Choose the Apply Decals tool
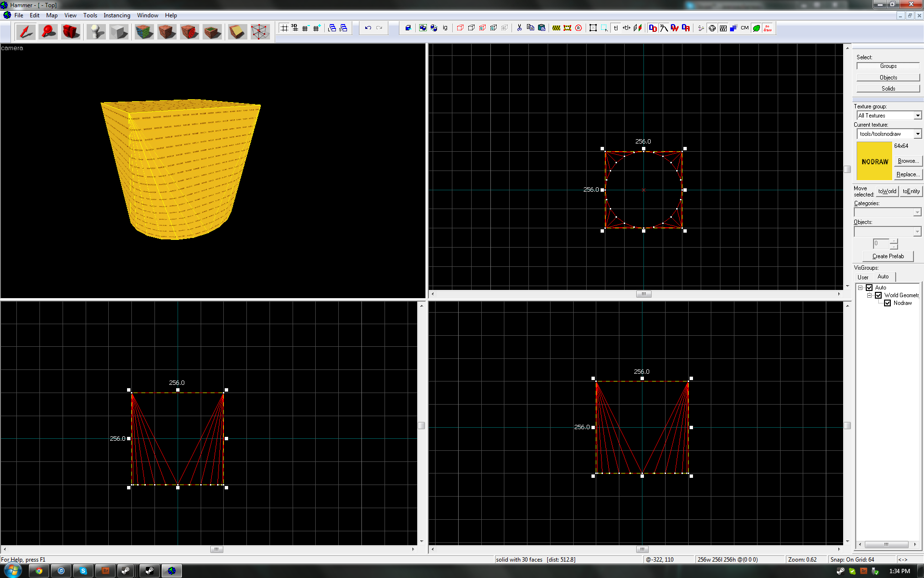 click(x=190, y=32)
